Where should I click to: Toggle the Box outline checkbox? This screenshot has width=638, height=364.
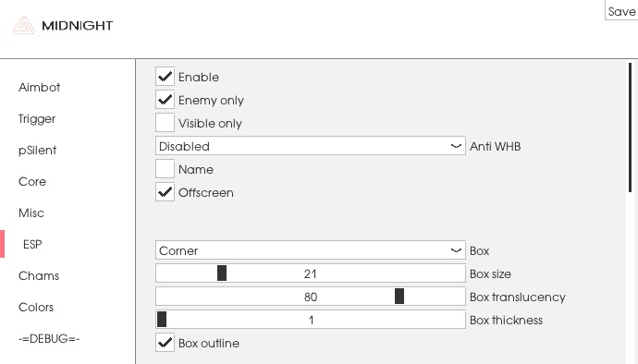click(x=165, y=343)
